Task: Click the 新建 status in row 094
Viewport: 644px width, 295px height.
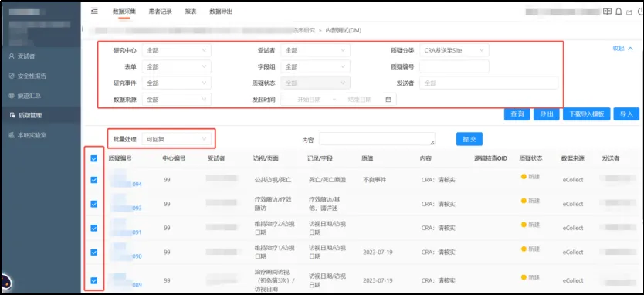Action: point(530,177)
